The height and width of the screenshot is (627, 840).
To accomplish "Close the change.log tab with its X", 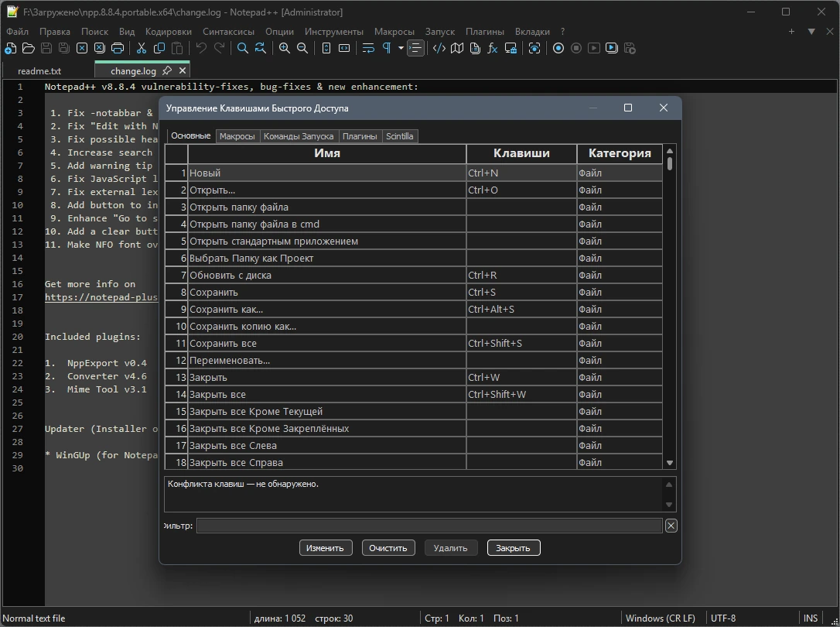I will (x=183, y=70).
